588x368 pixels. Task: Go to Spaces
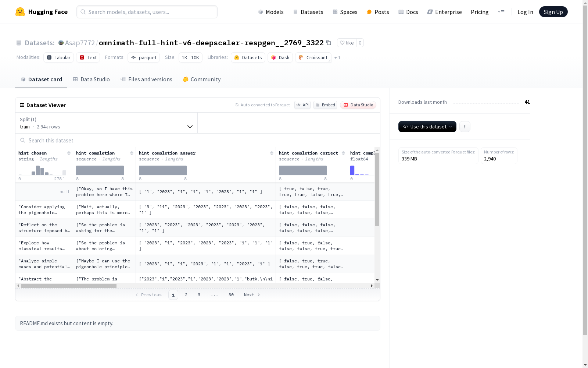345,12
